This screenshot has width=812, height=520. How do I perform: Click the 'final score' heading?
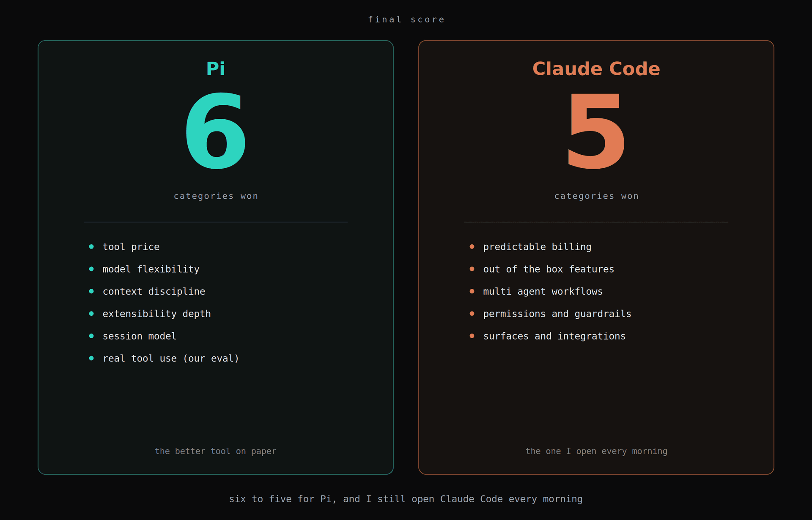[406, 19]
